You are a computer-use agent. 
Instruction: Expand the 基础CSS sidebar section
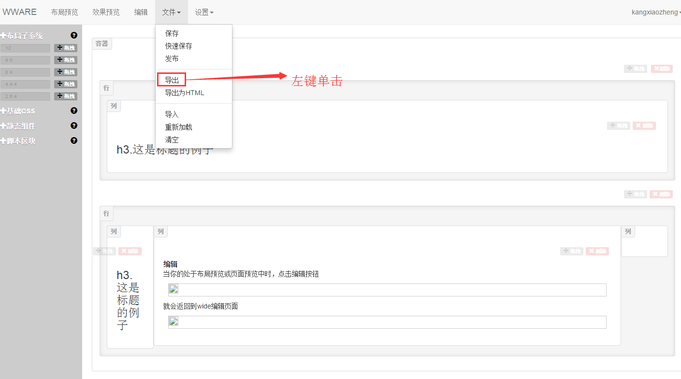coord(18,111)
